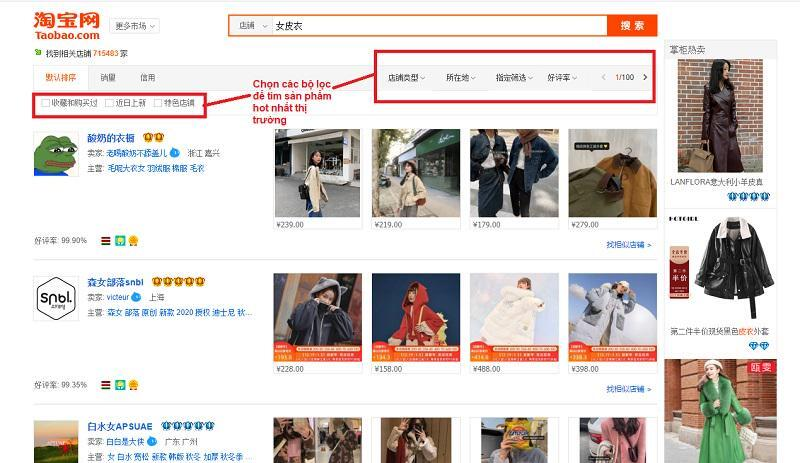Open the 酸奶的衣橱 shop link
The width and height of the screenshot is (800, 463).
[111, 137]
